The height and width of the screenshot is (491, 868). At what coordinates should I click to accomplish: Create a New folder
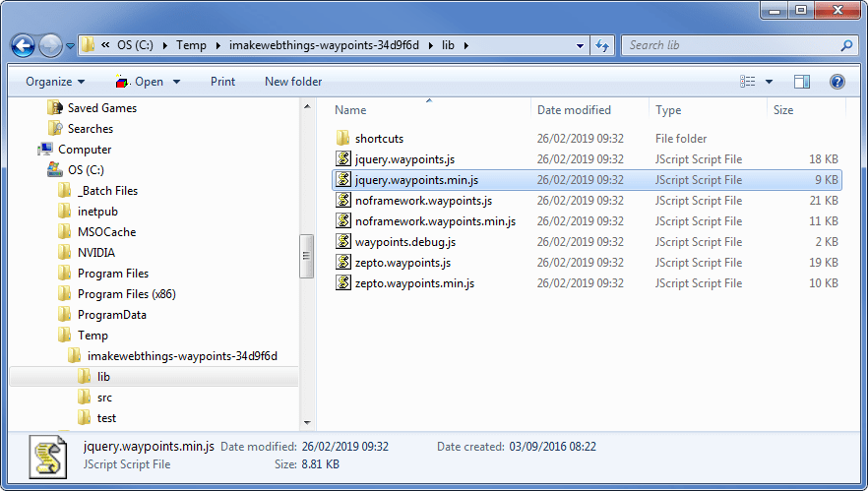pyautogui.click(x=293, y=82)
